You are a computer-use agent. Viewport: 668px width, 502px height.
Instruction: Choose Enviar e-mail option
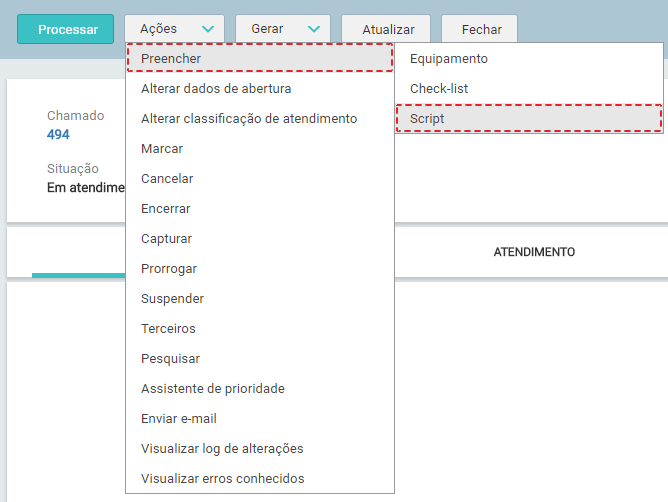(260, 419)
